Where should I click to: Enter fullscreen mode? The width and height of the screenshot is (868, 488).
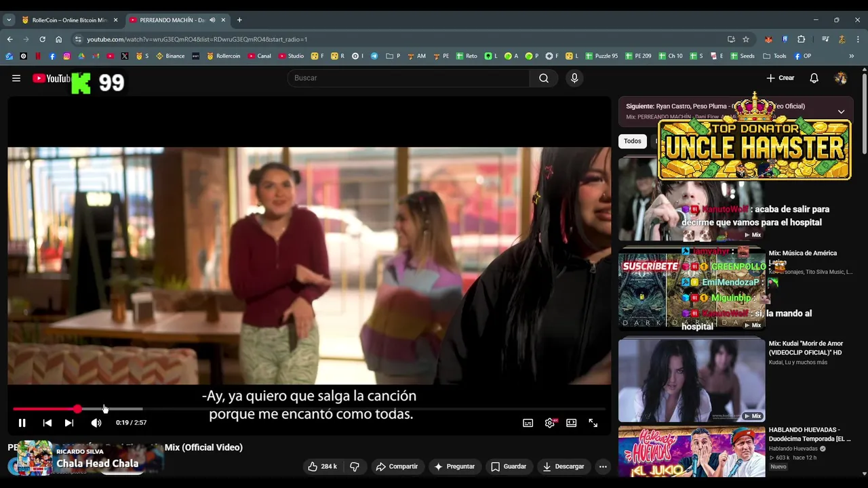[x=593, y=423]
